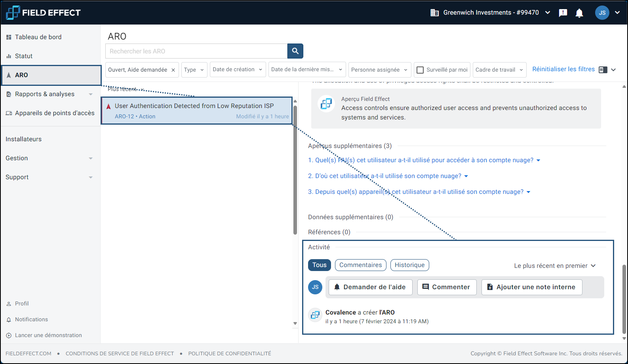Click Demander de l'aide button
The image size is (628, 364).
(x=371, y=287)
